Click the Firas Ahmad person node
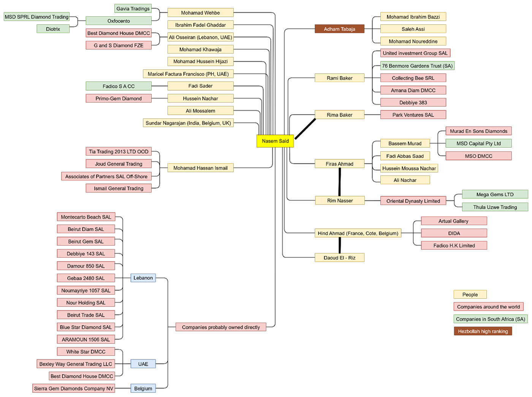Screen dimensions: 532x397 pos(339,164)
